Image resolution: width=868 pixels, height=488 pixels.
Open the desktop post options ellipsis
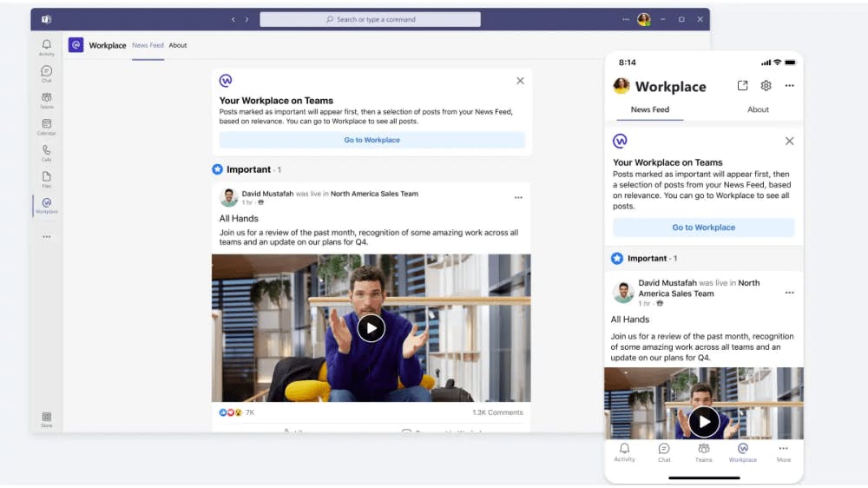coord(518,198)
